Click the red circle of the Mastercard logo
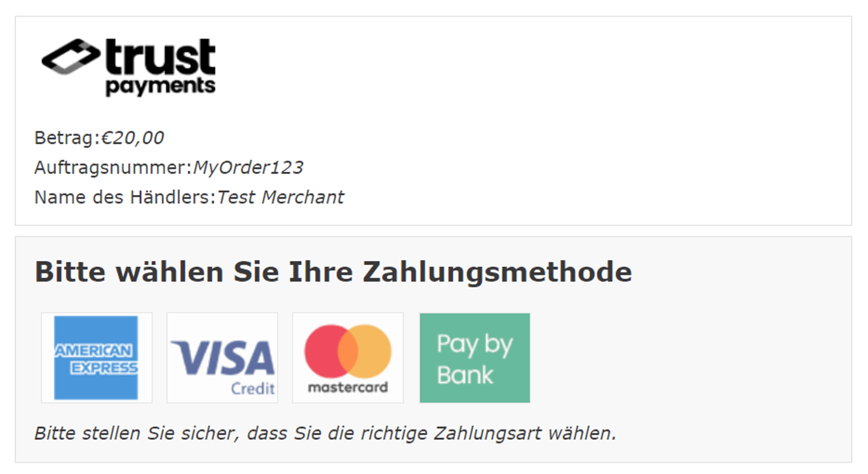This screenshot has height=474, width=868. coord(326,351)
